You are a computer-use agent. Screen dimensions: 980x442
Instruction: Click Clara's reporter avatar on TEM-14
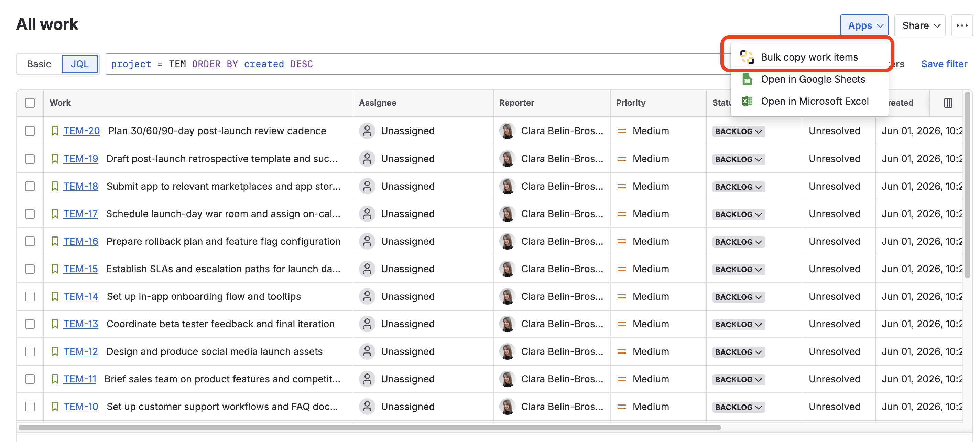coord(507,297)
